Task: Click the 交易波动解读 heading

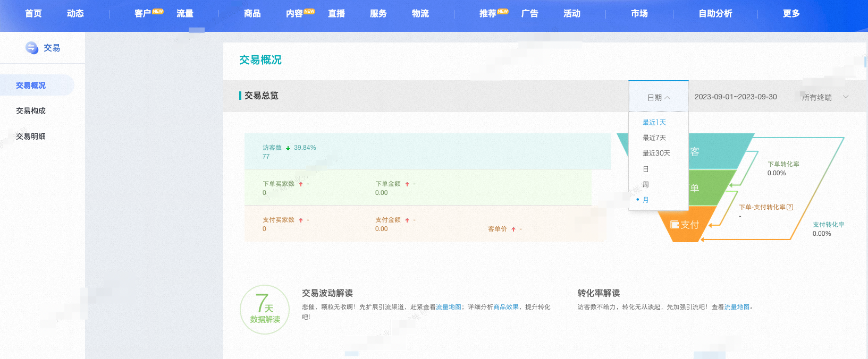Action: coord(327,293)
